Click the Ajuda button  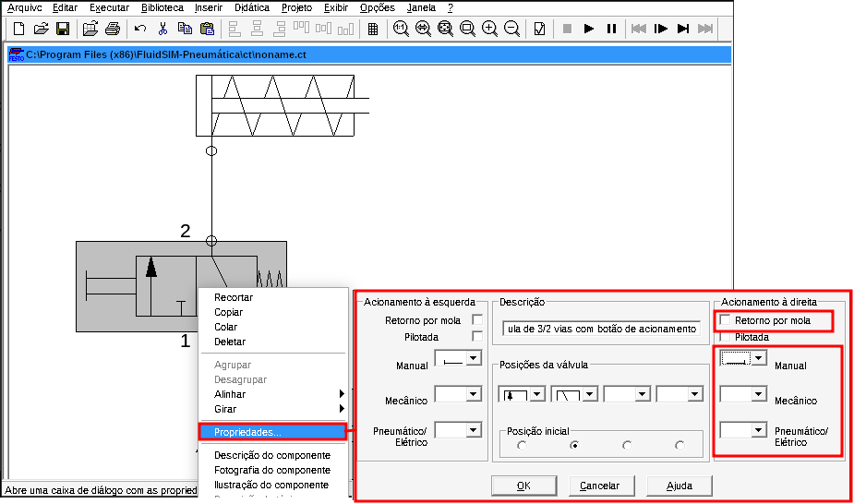pyautogui.click(x=680, y=486)
